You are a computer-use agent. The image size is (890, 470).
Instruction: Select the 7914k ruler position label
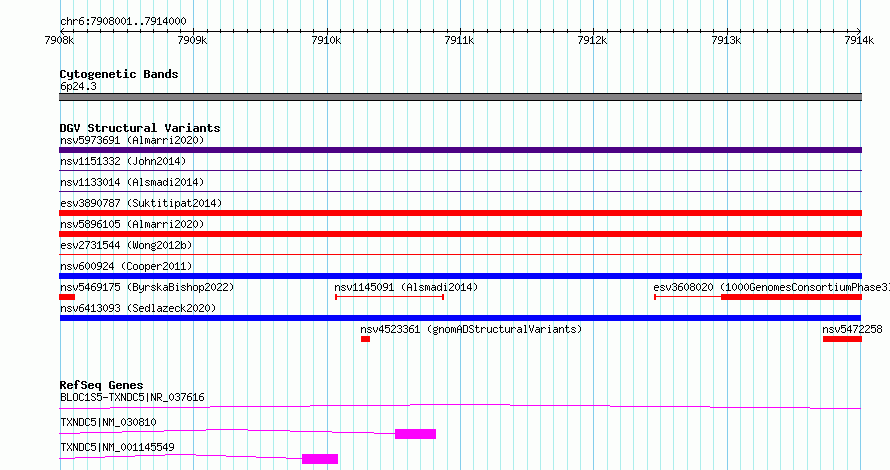[x=859, y=40]
